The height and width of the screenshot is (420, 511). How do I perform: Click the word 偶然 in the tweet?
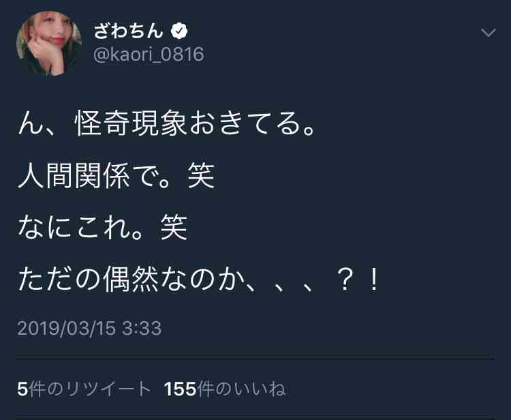pyautogui.click(x=131, y=279)
